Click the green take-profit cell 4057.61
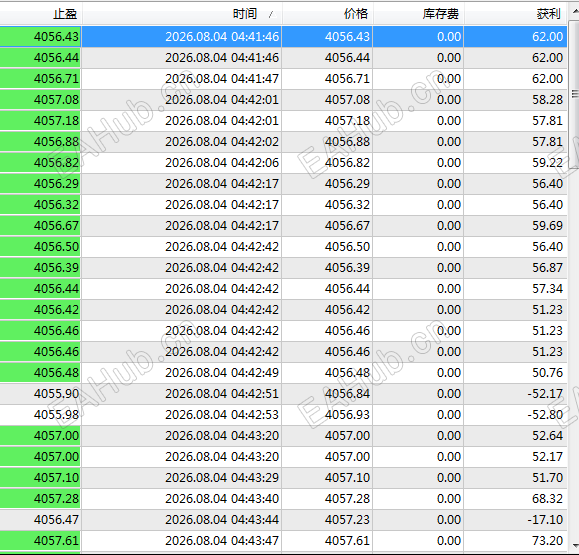 point(40,541)
